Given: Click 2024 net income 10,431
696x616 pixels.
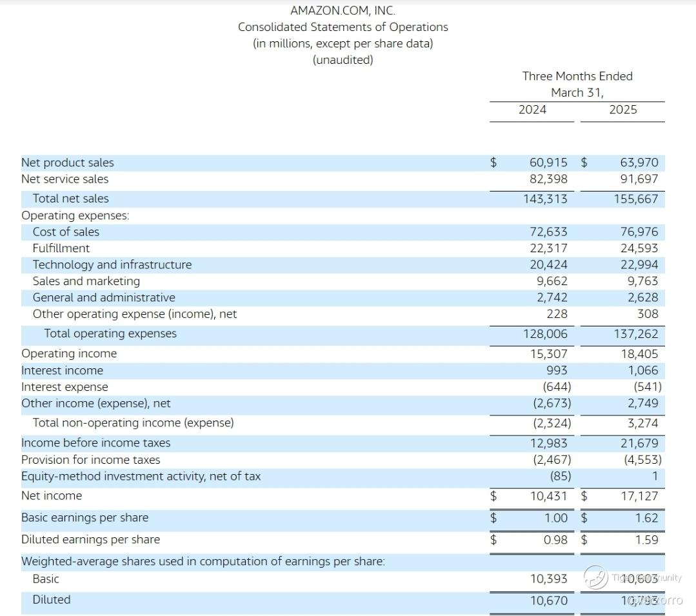Looking at the screenshot, I should pyautogui.click(x=549, y=496).
